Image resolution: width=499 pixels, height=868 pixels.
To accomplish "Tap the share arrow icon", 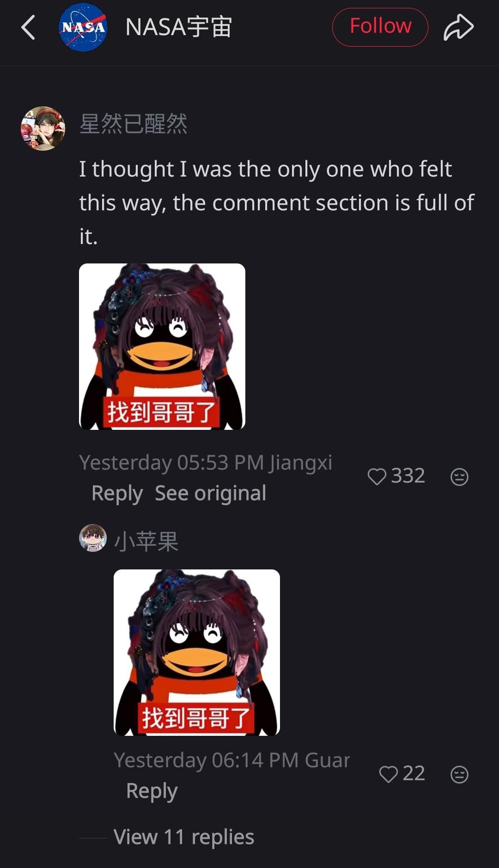I will [458, 27].
